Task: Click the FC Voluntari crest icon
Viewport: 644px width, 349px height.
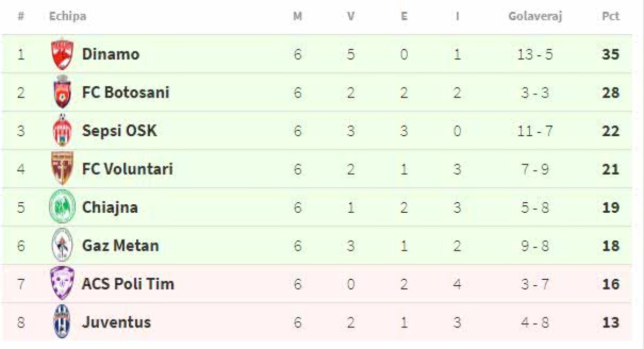Action: pyautogui.click(x=62, y=169)
